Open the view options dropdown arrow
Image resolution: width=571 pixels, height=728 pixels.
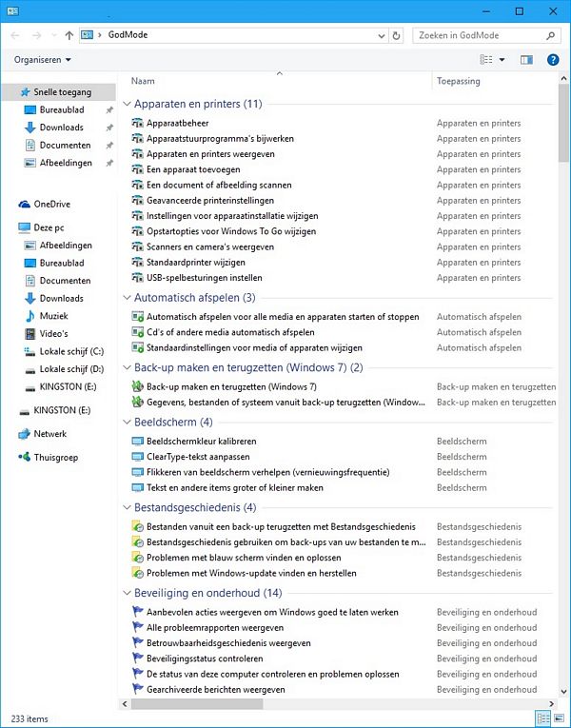tap(502, 60)
